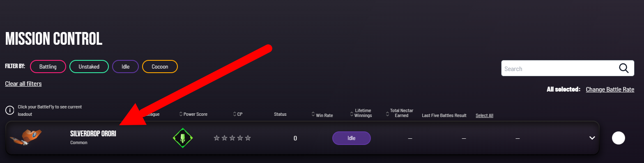The image size is (644, 163).
Task: Expand the Silverdrop Orori row chevron
Action: [592, 138]
